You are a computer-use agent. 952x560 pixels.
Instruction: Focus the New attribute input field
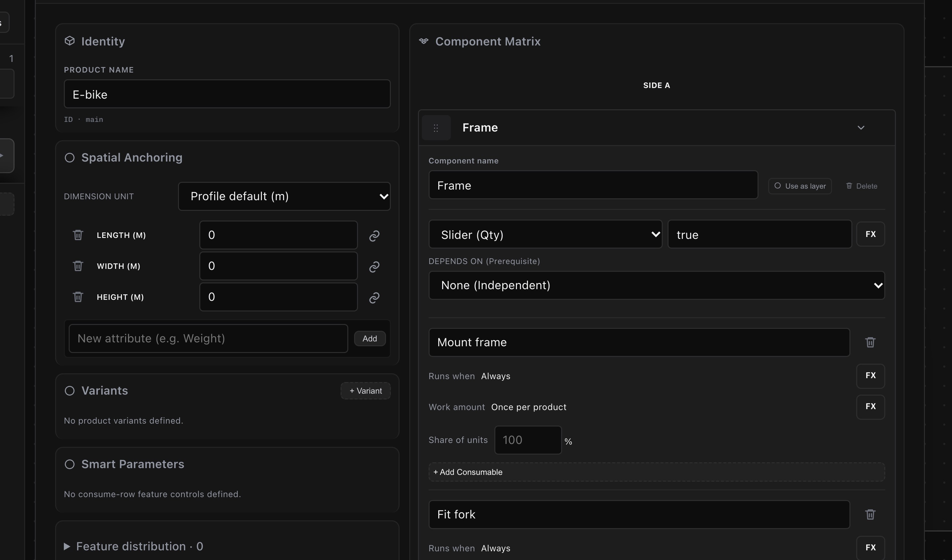pyautogui.click(x=208, y=338)
